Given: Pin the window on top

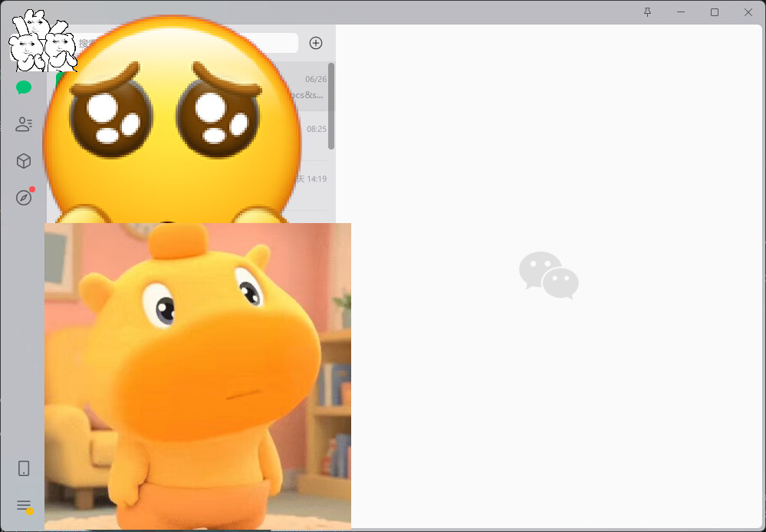Looking at the screenshot, I should click(647, 12).
